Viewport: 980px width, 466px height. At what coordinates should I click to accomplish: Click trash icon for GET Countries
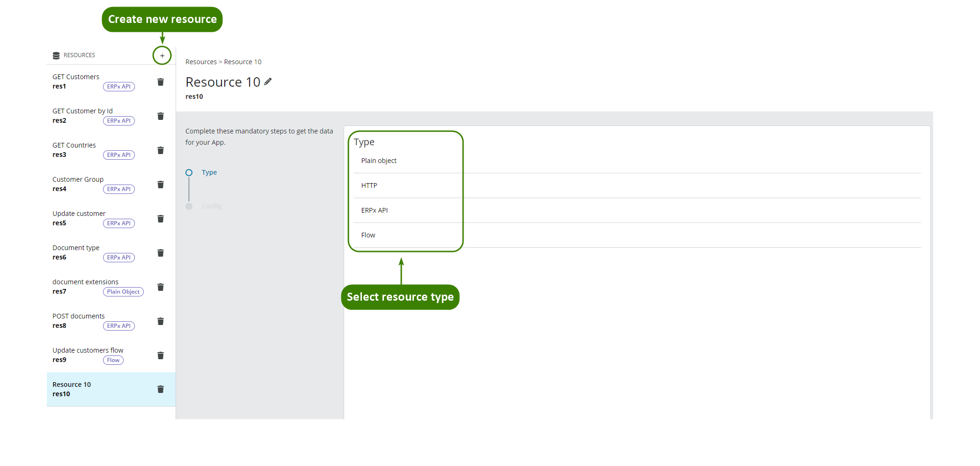click(x=161, y=150)
